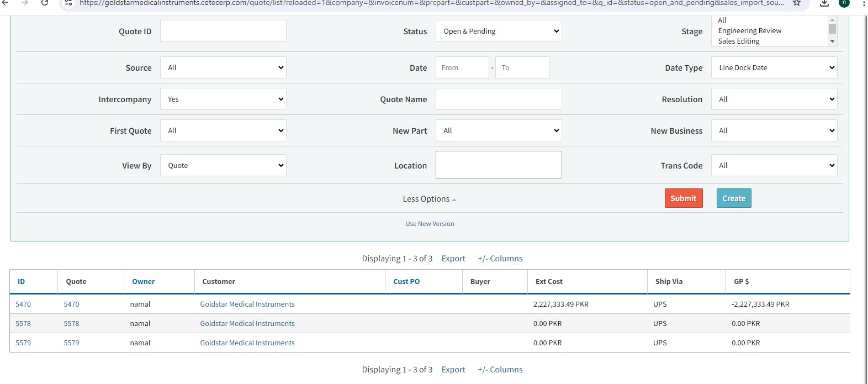868x384 pixels.
Task: Open quote 5470 in Quote column
Action: (x=71, y=304)
